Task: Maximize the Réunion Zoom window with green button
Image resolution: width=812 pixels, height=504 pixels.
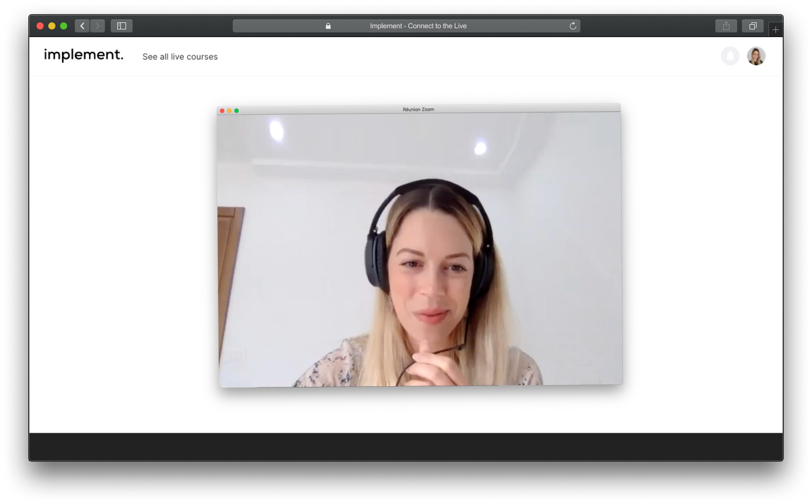Action: 236,111
